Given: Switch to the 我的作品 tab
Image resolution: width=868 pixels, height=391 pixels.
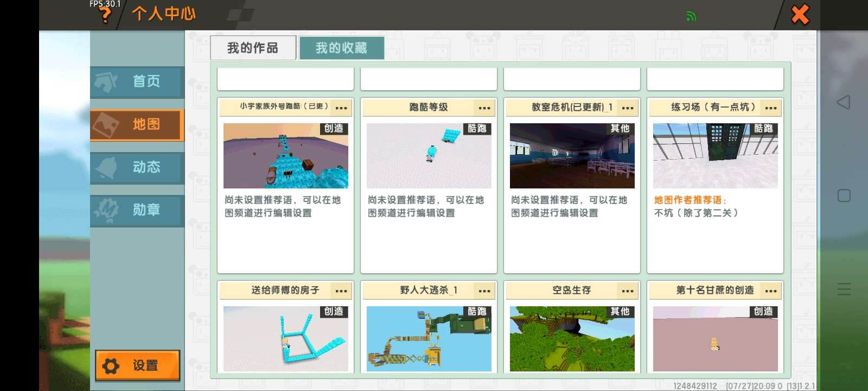Looking at the screenshot, I should (253, 48).
